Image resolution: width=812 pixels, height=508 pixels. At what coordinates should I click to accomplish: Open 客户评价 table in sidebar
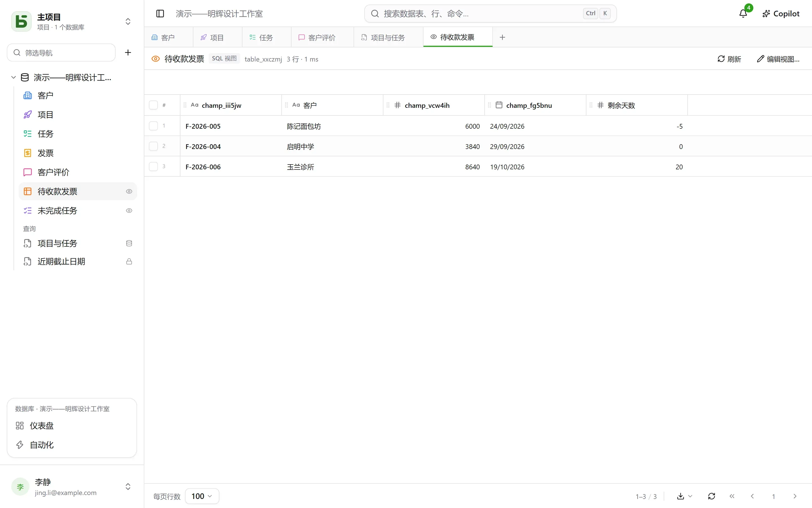coord(78,172)
